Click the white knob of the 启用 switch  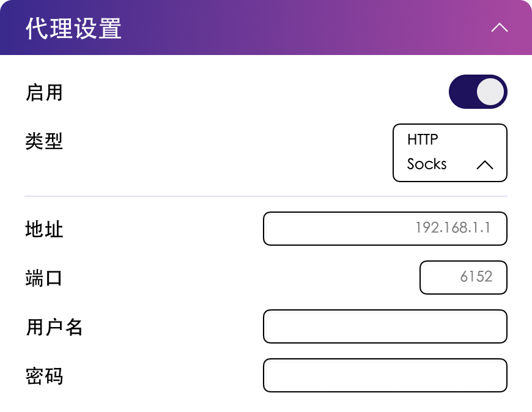click(490, 92)
